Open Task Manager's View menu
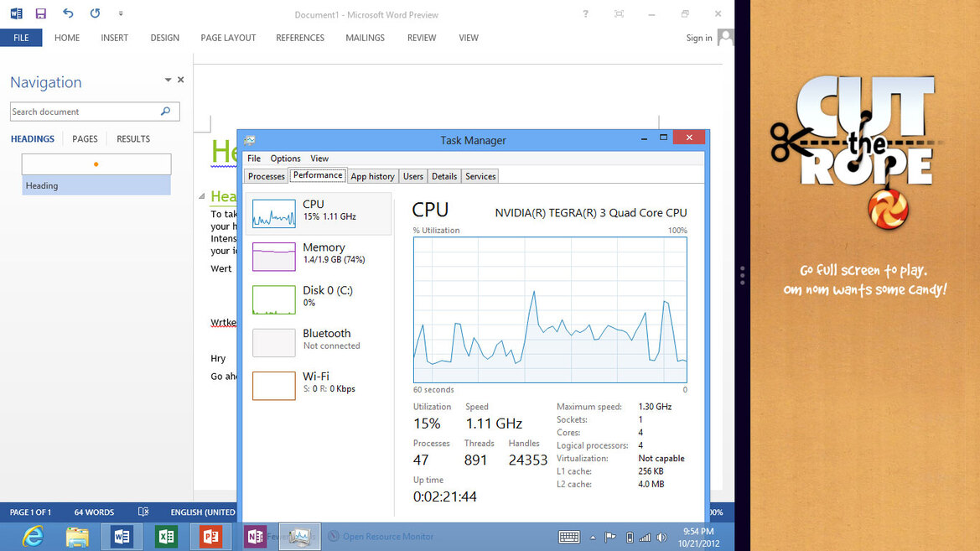The width and height of the screenshot is (980, 551). pyautogui.click(x=319, y=159)
